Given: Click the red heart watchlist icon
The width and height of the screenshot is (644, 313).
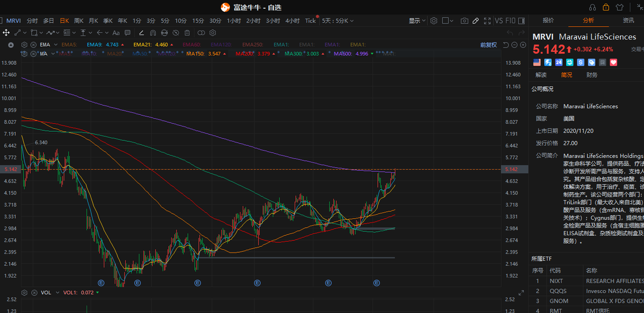Looking at the screenshot, I should [614, 62].
